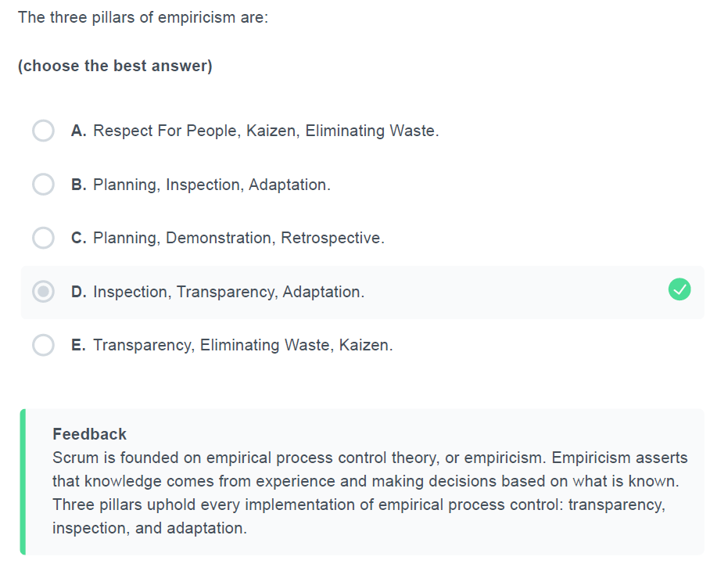Pick radio button for option E
Image resolution: width=728 pixels, height=571 pixels.
point(43,345)
